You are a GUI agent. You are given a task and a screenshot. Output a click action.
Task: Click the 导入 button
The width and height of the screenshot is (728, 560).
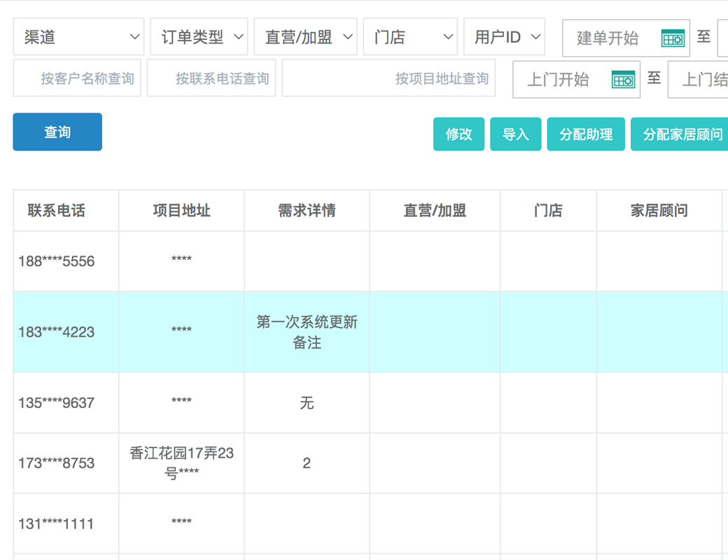[x=515, y=134]
